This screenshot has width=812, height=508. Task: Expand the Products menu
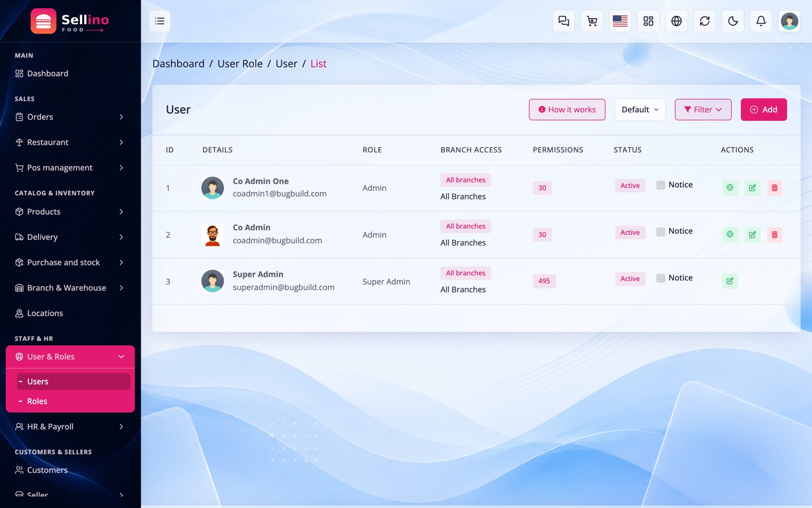[70, 212]
